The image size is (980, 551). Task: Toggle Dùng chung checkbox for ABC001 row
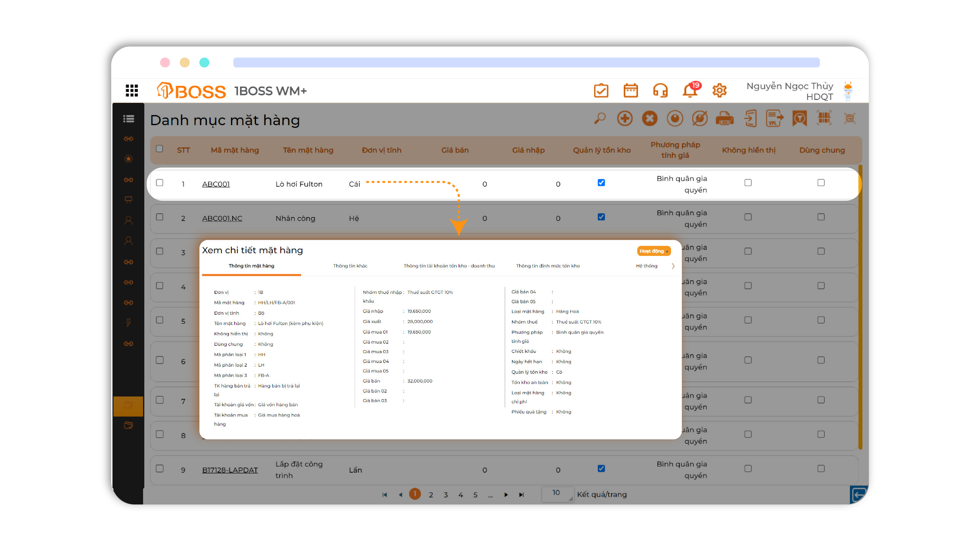821,183
